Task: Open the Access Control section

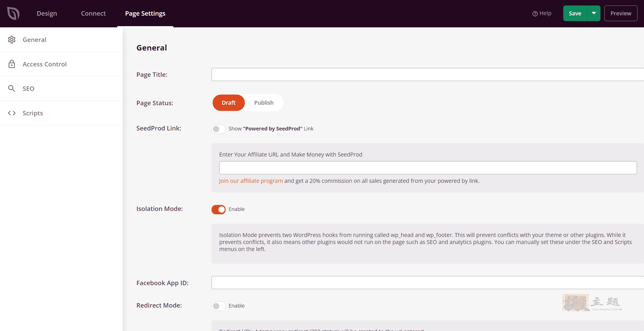Action: [61, 64]
